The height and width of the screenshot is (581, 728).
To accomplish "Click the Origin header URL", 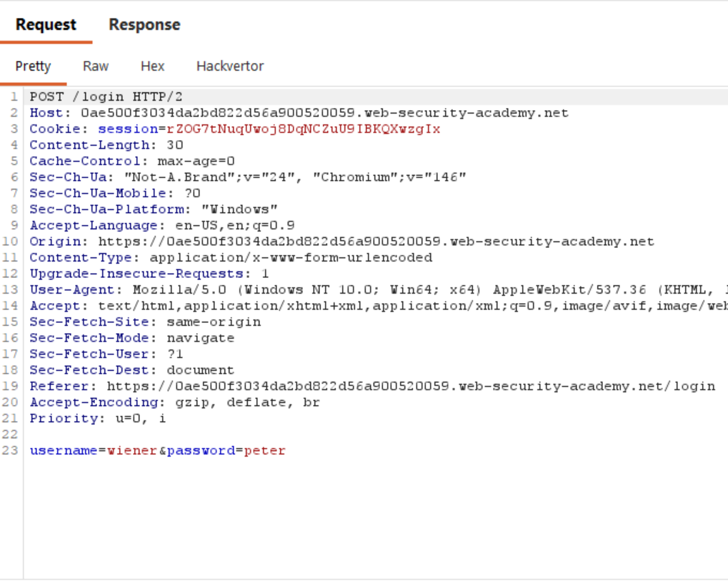I will pyautogui.click(x=376, y=242).
